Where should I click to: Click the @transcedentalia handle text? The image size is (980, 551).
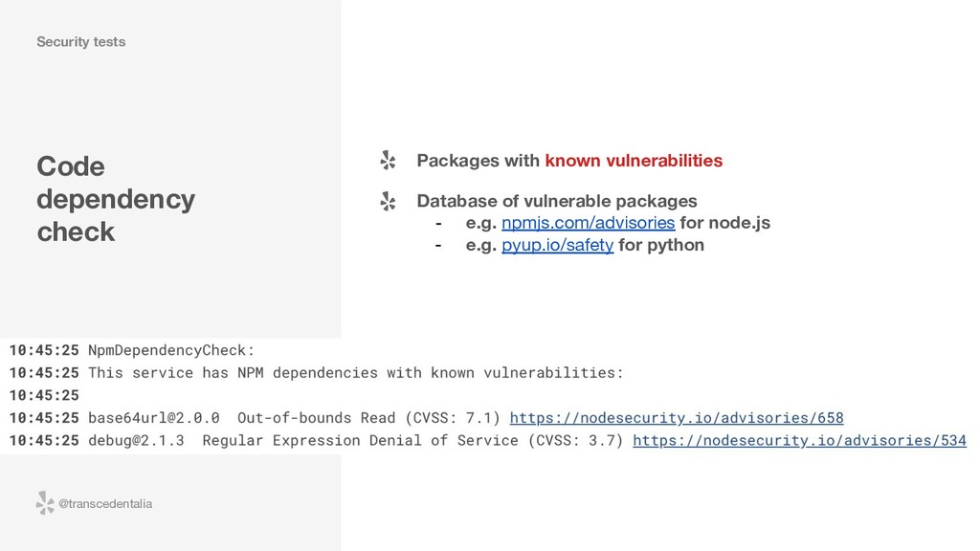pyautogui.click(x=105, y=503)
